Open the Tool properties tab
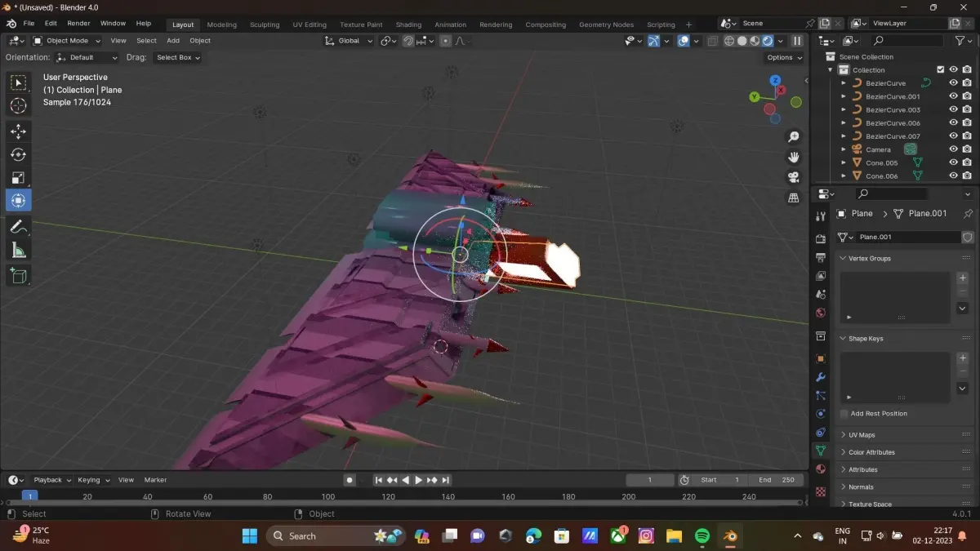Viewport: 980px width, 551px height. point(821,216)
